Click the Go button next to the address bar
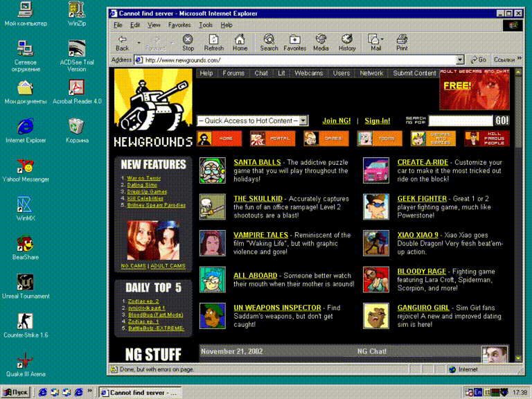The width and height of the screenshot is (532, 399). [479, 60]
